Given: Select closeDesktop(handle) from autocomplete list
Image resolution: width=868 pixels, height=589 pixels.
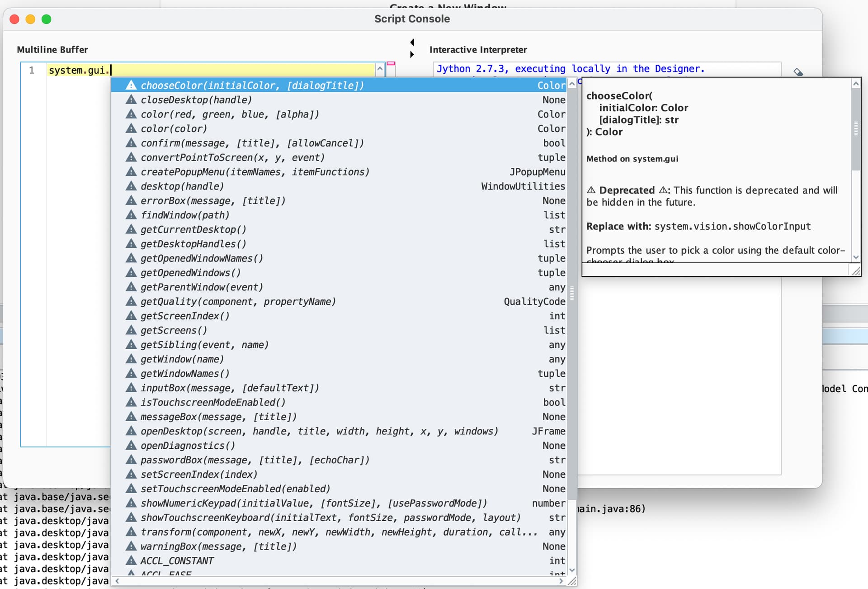Looking at the screenshot, I should (x=196, y=100).
